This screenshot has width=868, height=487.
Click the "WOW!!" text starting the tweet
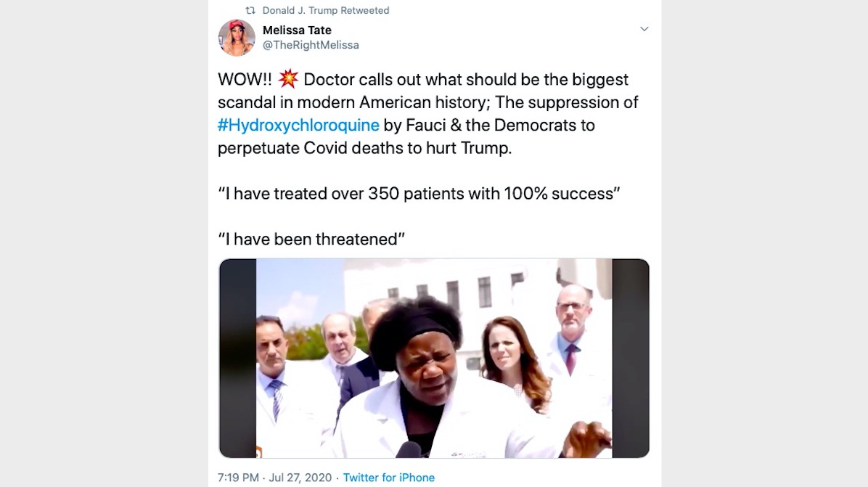pos(245,80)
